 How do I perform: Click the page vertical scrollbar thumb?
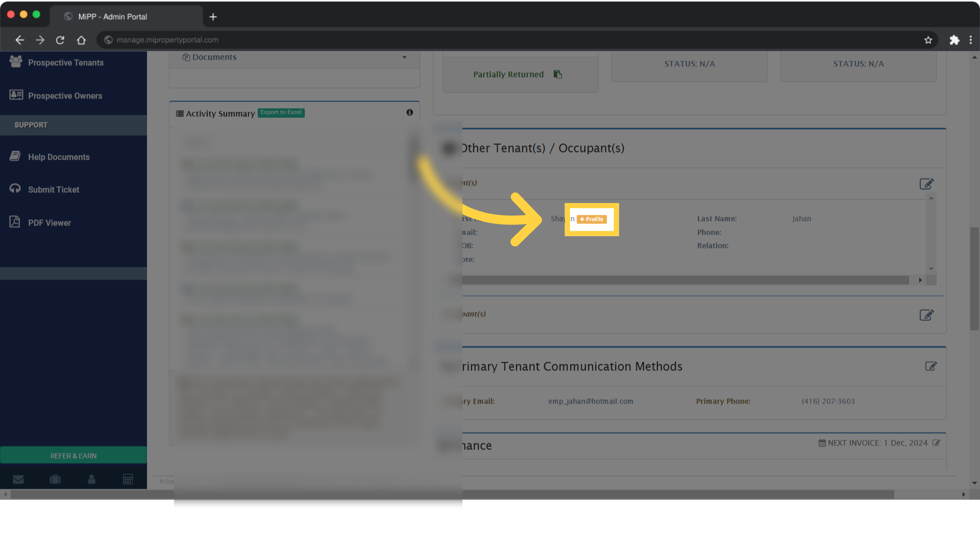tap(974, 279)
